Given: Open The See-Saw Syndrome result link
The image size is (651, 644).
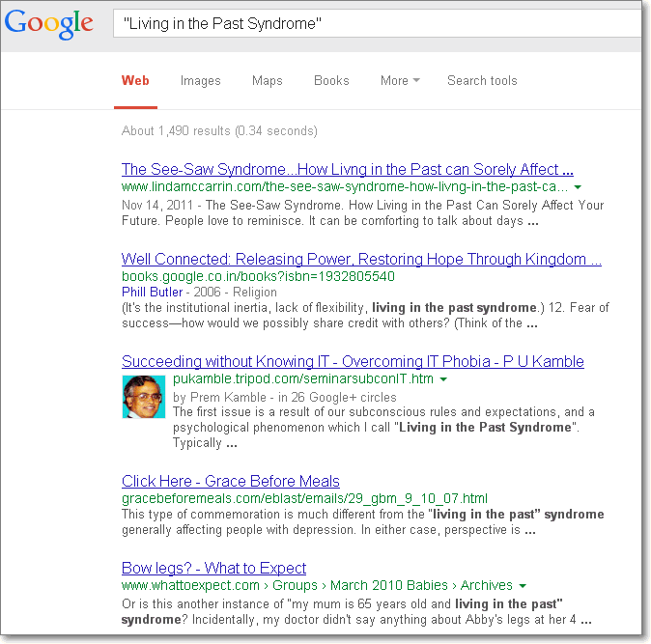Looking at the screenshot, I should (x=348, y=169).
